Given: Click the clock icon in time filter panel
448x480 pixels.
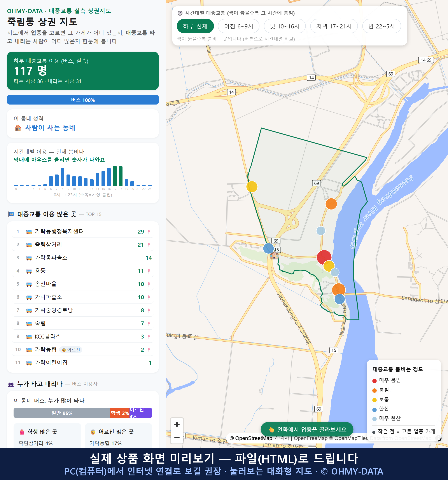Looking at the screenshot, I should click(180, 13).
